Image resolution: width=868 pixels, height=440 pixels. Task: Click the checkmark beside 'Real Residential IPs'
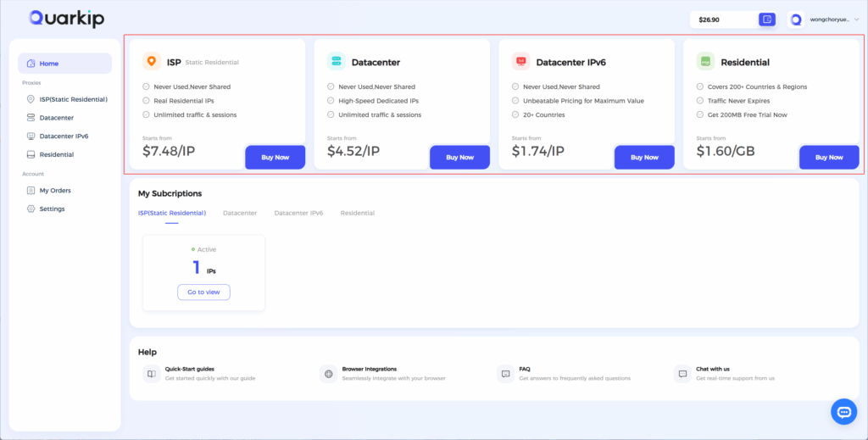pos(146,101)
